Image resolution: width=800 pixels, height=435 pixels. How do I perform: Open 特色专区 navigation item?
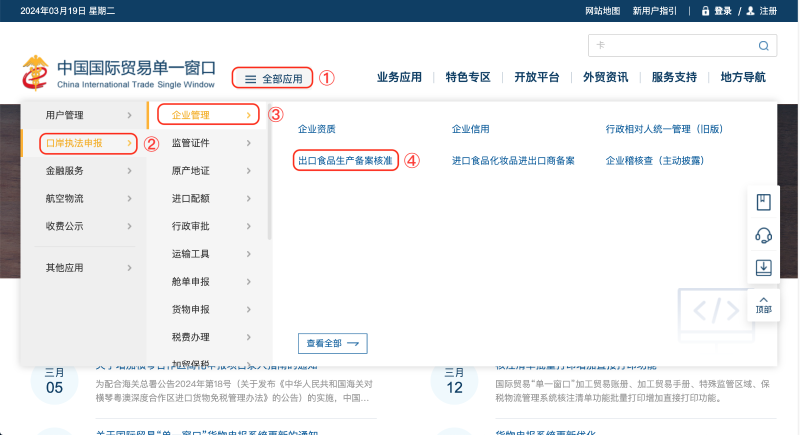pyautogui.click(x=468, y=77)
